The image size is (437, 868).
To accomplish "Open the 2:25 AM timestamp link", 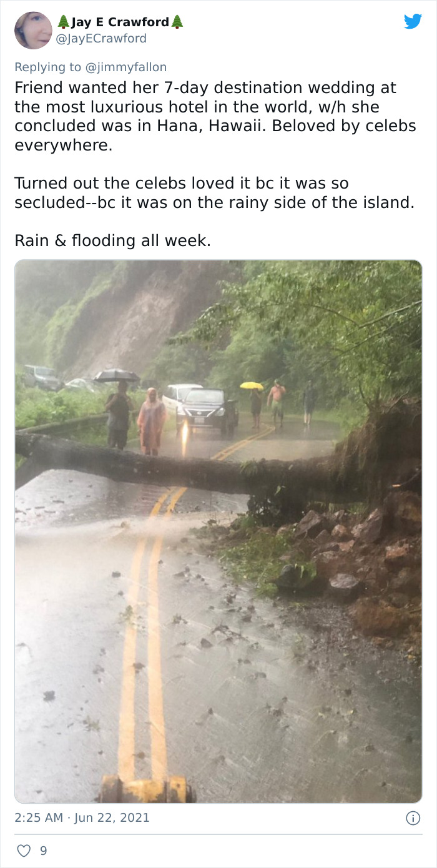I will point(37,817).
